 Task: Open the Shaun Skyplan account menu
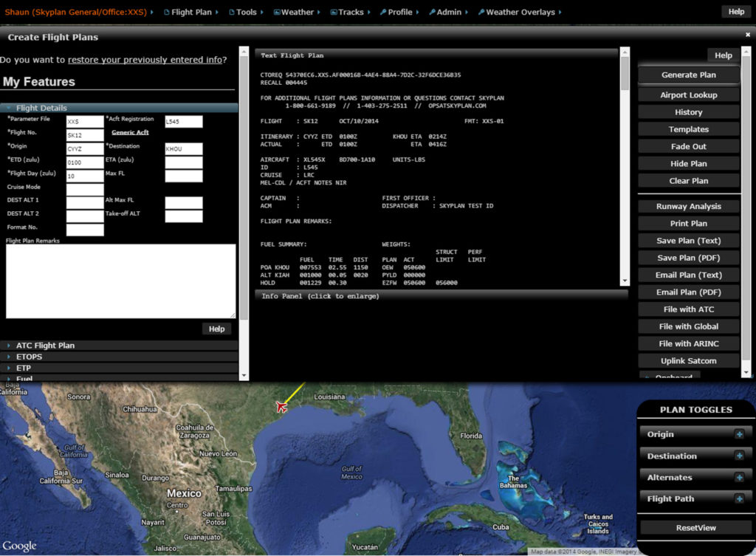point(78,12)
